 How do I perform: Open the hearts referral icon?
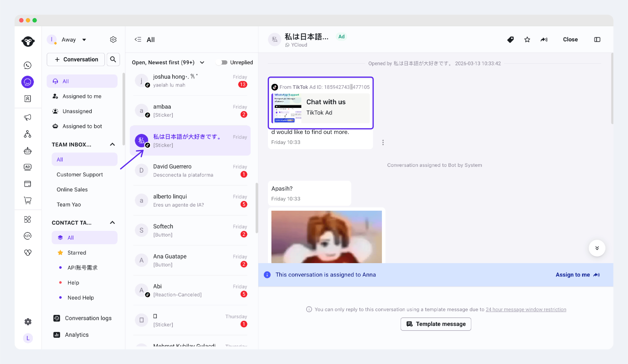[27, 252]
